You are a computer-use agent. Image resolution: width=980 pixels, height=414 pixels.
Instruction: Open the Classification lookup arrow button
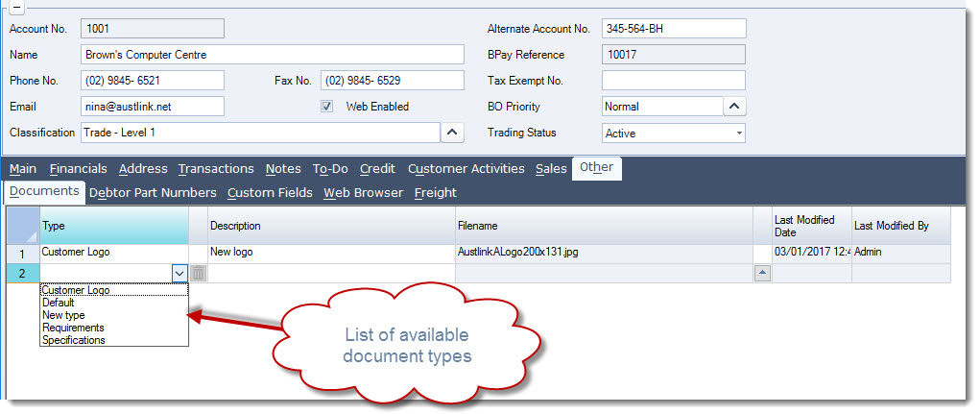[453, 133]
